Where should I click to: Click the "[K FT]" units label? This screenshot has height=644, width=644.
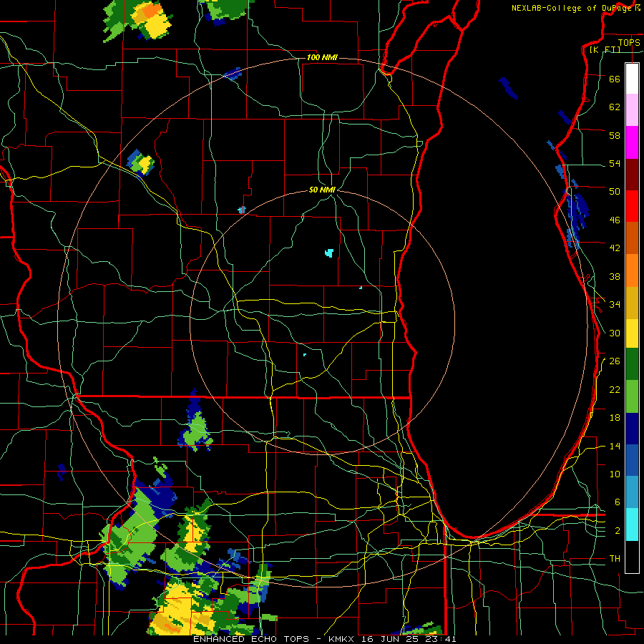coord(605,49)
